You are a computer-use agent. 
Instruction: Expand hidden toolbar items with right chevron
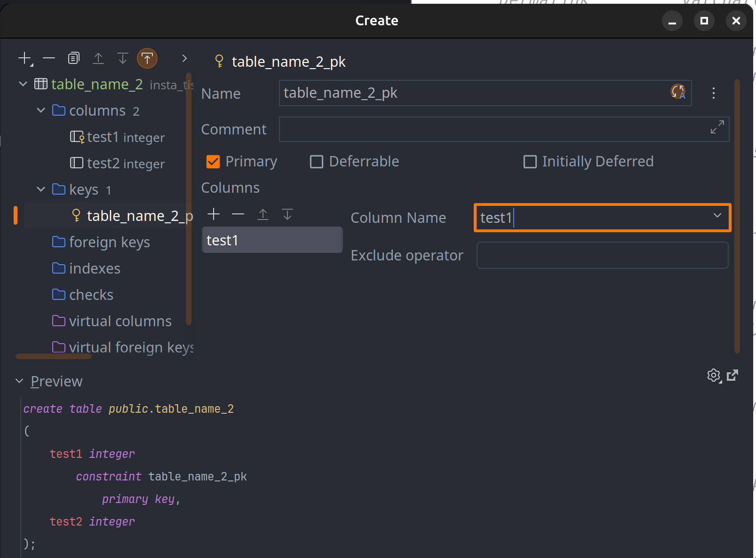[x=184, y=58]
